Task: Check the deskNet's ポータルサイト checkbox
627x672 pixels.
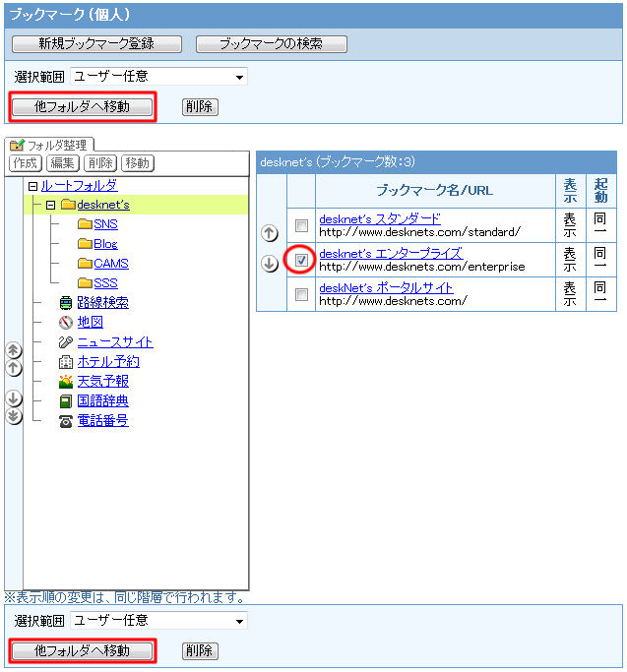Action: 302,294
